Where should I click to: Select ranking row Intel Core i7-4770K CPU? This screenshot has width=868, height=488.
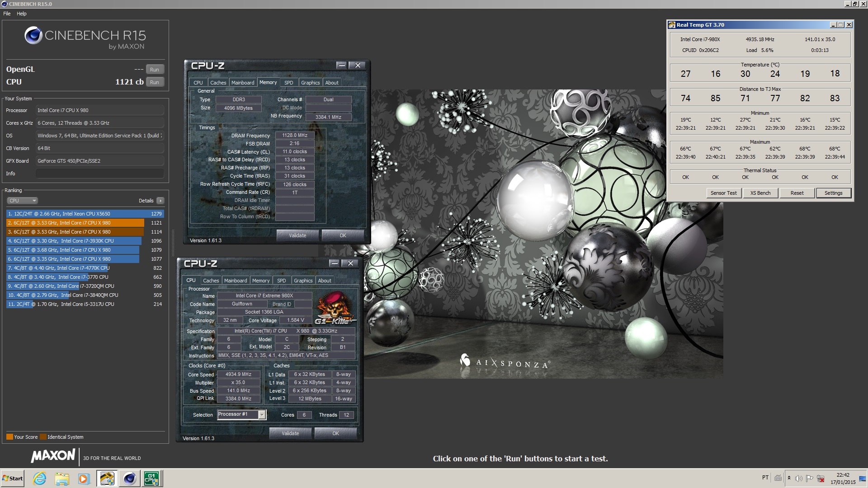85,268
